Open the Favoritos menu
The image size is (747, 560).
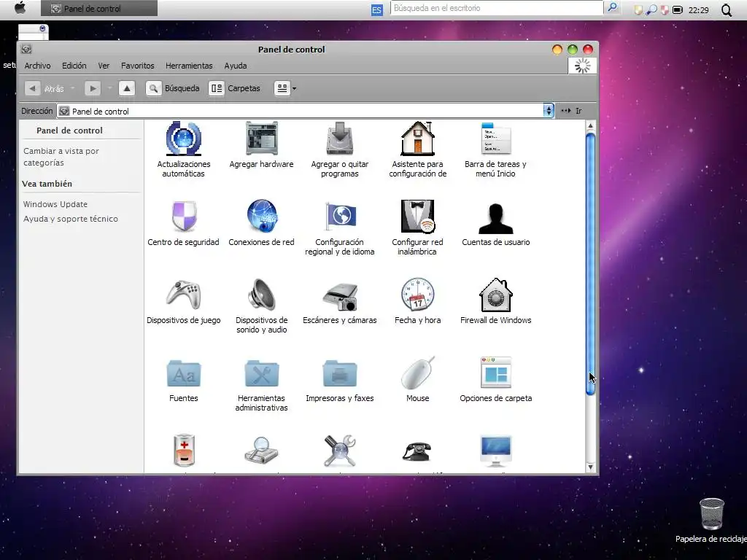tap(137, 66)
